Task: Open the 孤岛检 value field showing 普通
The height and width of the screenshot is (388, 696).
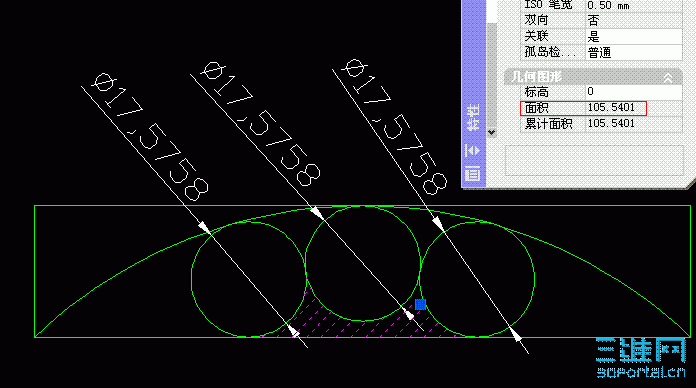Action: coord(633,52)
